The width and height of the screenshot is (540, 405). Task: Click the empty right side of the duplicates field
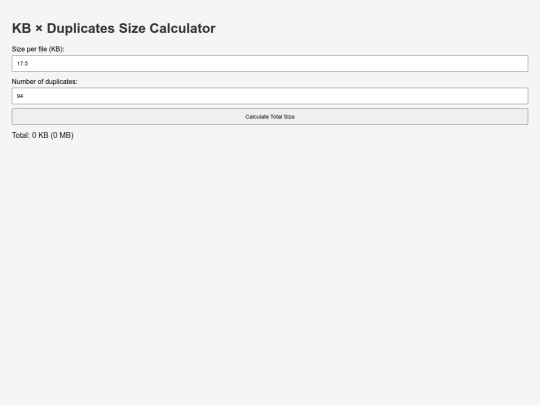point(448,96)
